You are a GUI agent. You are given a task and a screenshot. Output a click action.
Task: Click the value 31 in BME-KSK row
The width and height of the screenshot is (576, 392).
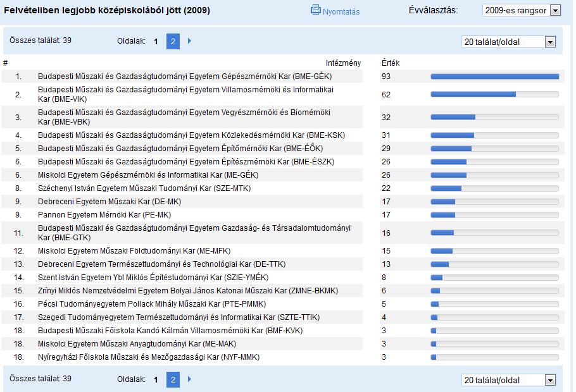pos(385,135)
